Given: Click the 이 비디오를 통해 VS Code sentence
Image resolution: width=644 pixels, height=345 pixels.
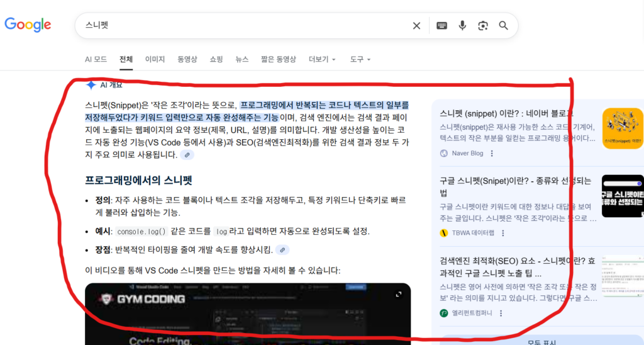Looking at the screenshot, I should pos(213,271).
